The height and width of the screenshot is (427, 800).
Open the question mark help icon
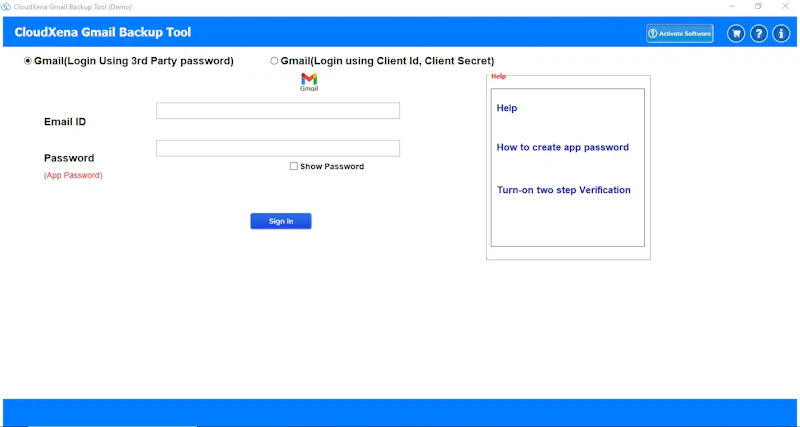point(759,34)
